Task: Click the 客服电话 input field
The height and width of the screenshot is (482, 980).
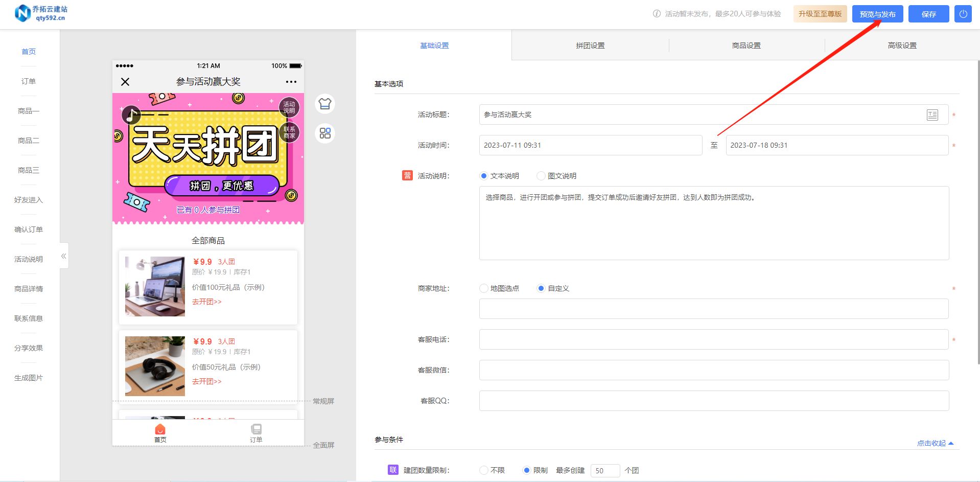Action: 714,339
